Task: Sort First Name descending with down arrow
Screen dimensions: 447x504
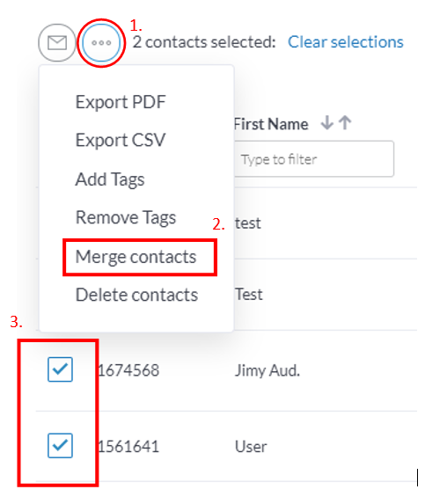Action: click(x=327, y=123)
